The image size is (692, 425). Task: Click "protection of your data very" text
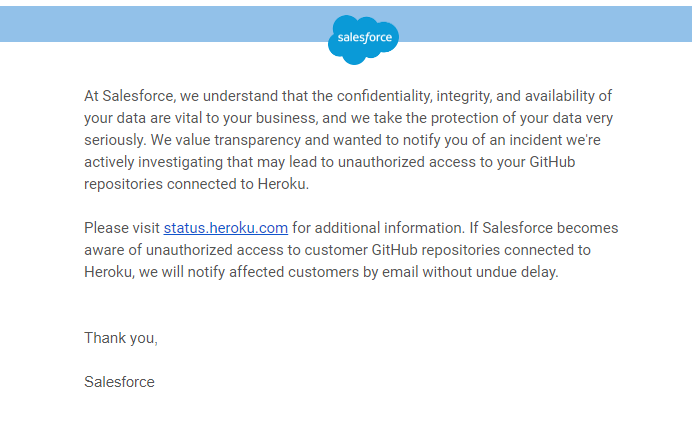coord(522,118)
